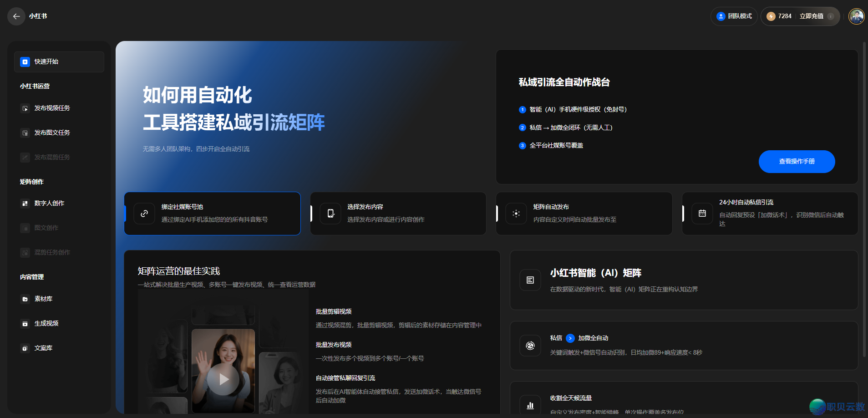The width and height of the screenshot is (868, 418).
Task: Click the 绑定社媒账号池 link icon
Action: pos(144,213)
